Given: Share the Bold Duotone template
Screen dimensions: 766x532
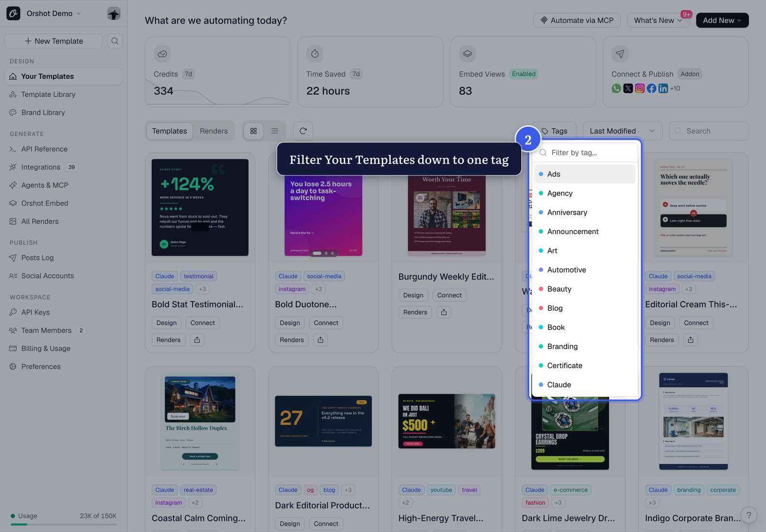Looking at the screenshot, I should pyautogui.click(x=321, y=340).
